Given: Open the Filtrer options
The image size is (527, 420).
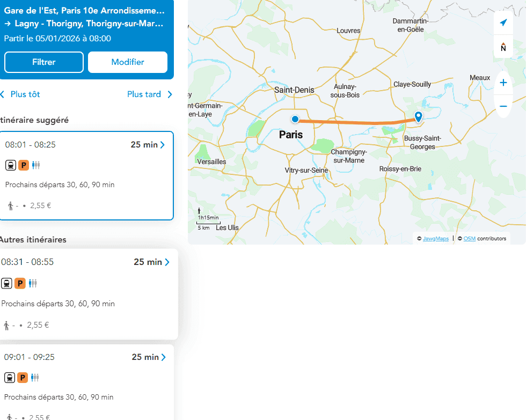Looking at the screenshot, I should coord(44,62).
